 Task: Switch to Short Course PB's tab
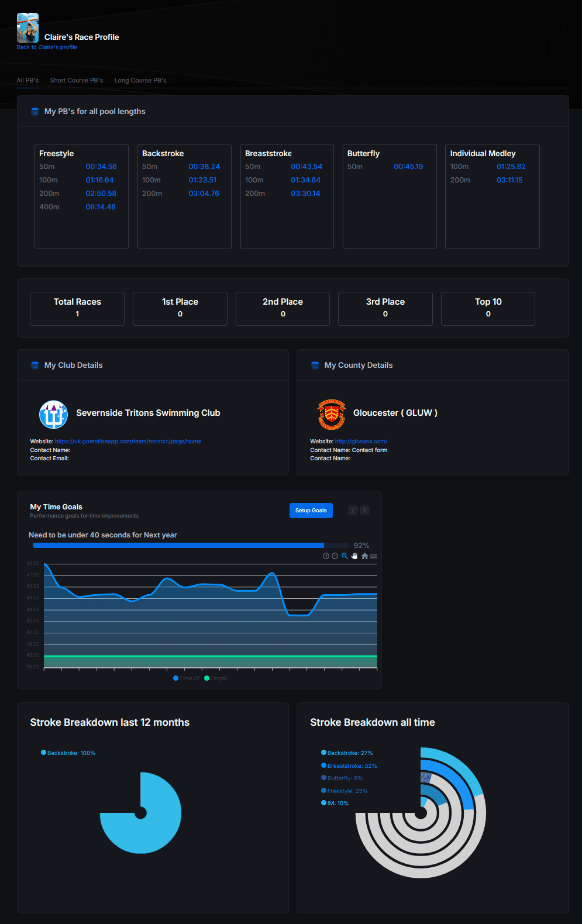click(76, 81)
